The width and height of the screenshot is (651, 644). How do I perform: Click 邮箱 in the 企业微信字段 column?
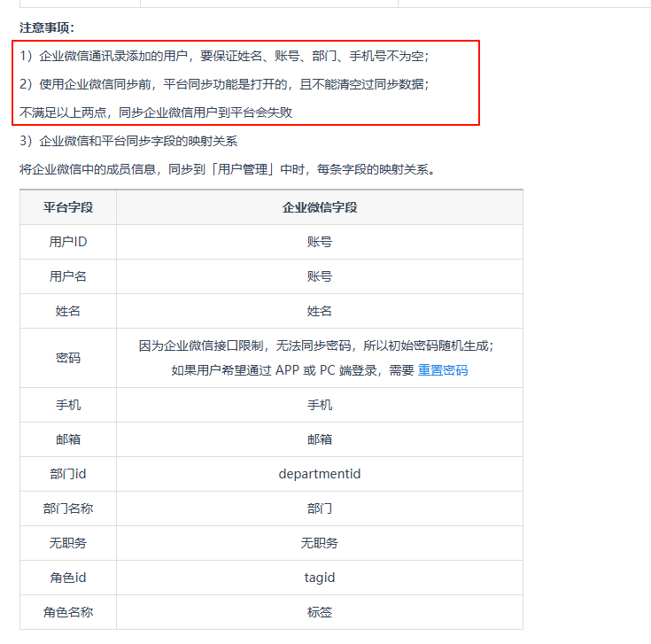319,439
